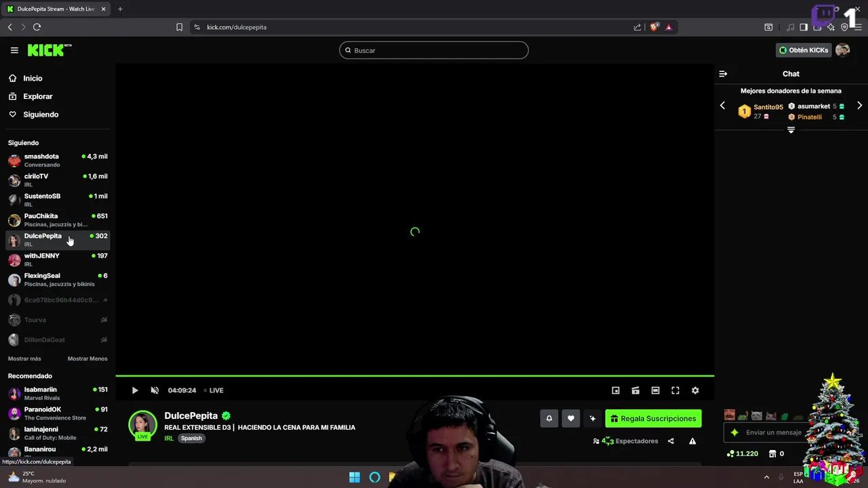Unmute the stream volume

pos(155,390)
